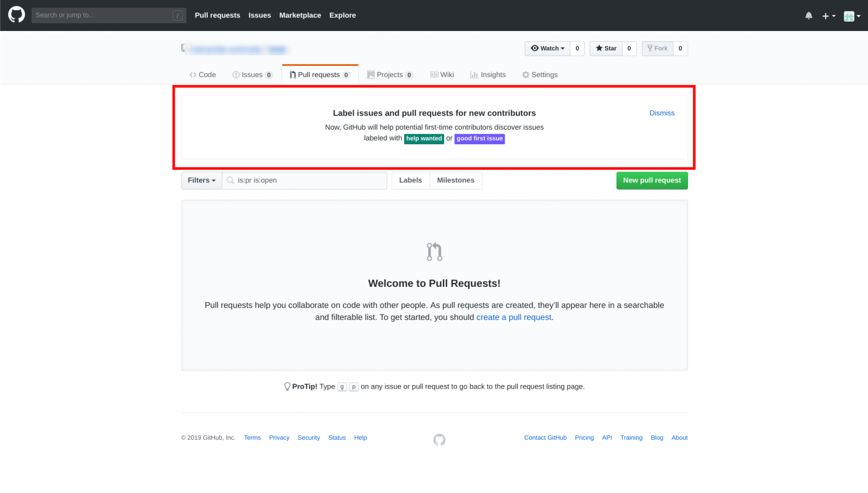
Task: Open the Terms footer link
Action: point(252,438)
